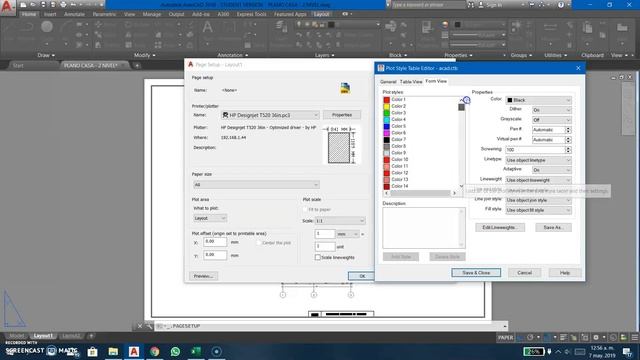Open Excel from the taskbar
The width and height of the screenshot is (640, 360).
(x=196, y=351)
